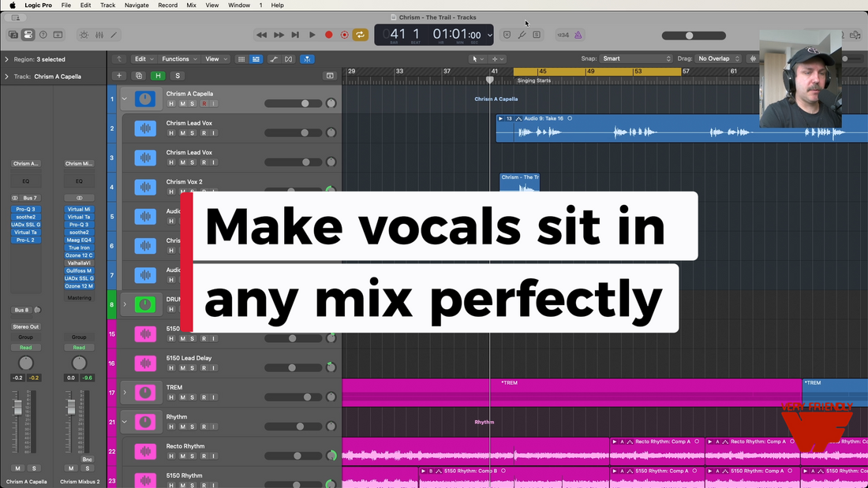868x488 pixels.
Task: Open Smart Controls from the control bar
Action: [x=84, y=35]
